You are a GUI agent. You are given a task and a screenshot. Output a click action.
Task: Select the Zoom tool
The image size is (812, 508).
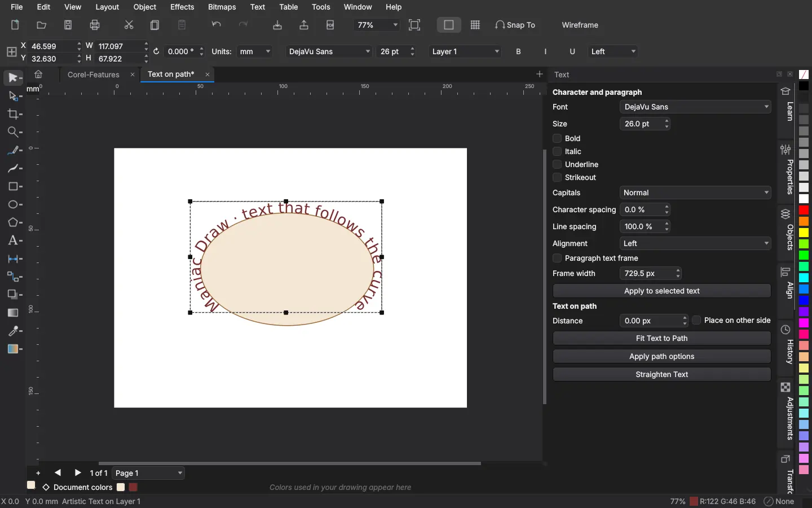[x=14, y=133]
